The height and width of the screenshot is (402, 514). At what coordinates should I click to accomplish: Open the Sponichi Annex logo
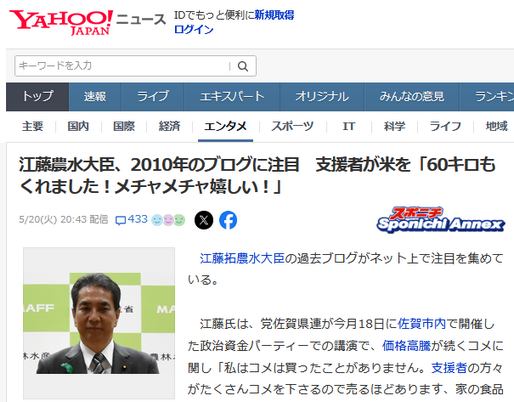[x=441, y=220]
